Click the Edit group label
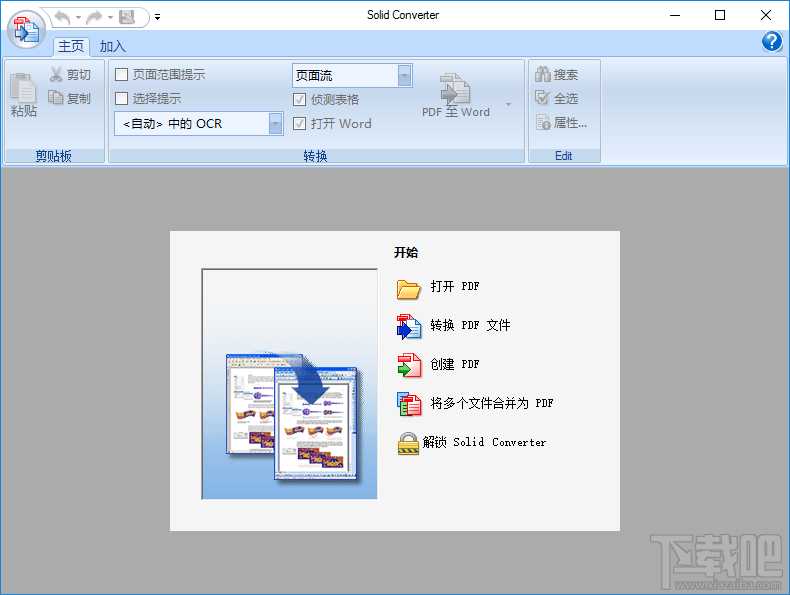 [x=563, y=156]
